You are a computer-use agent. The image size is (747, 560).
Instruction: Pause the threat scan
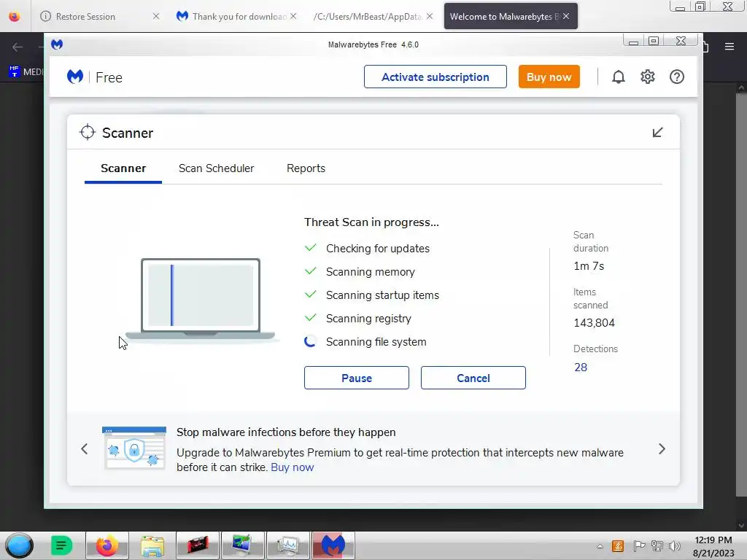[356, 378]
